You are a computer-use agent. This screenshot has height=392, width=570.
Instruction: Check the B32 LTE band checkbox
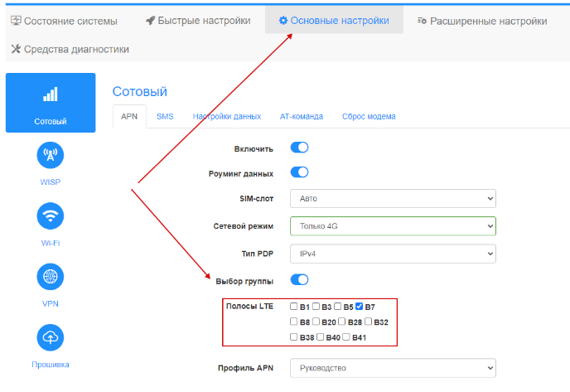(368, 322)
